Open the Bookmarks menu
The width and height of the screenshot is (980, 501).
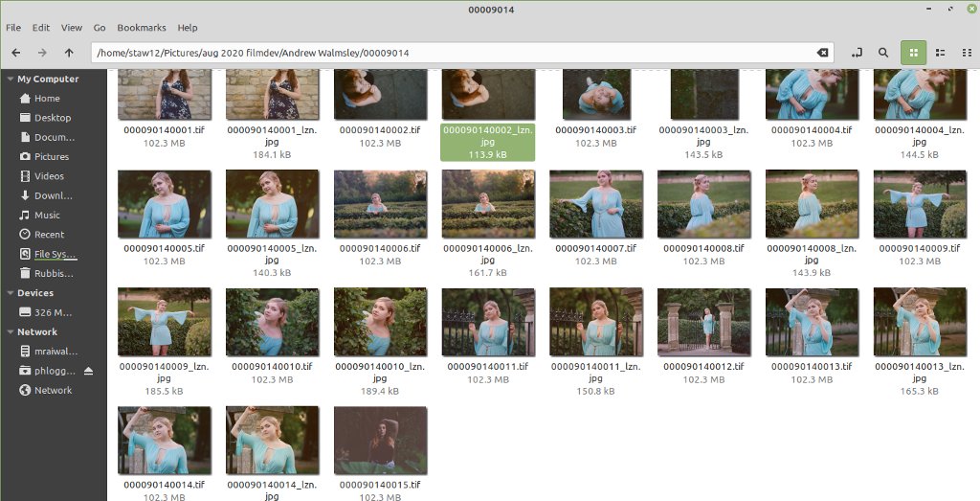142,28
